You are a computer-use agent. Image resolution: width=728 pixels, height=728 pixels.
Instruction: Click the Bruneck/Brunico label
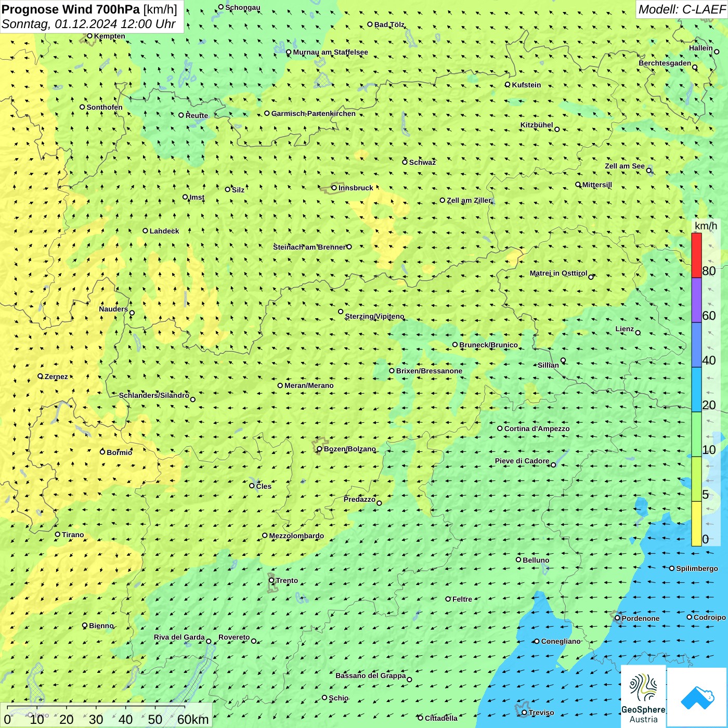tap(488, 345)
